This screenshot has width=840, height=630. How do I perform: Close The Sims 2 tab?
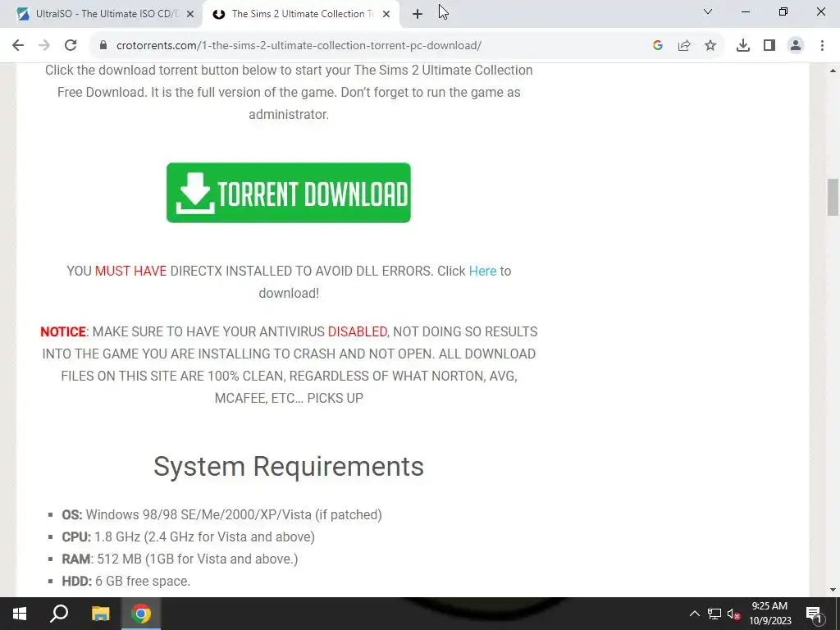click(x=386, y=14)
